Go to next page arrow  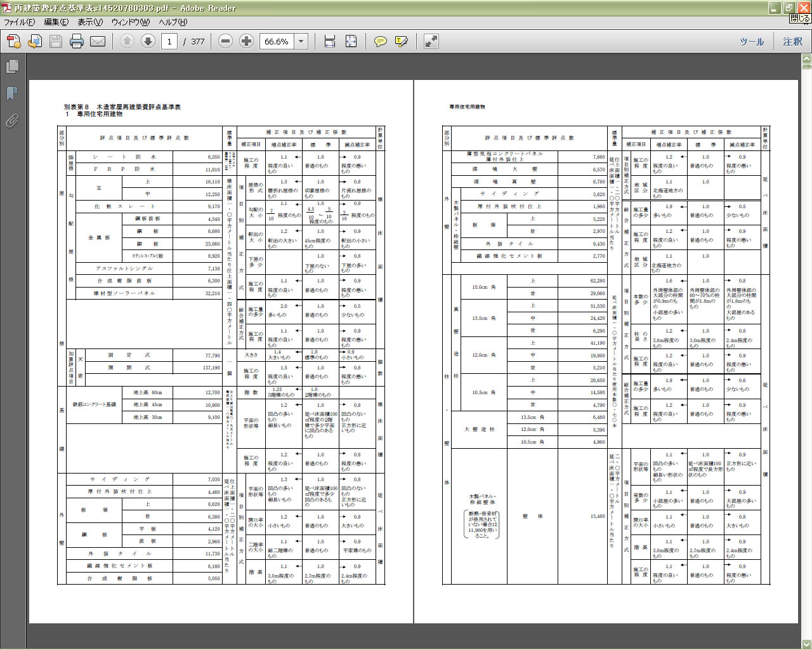pos(148,41)
